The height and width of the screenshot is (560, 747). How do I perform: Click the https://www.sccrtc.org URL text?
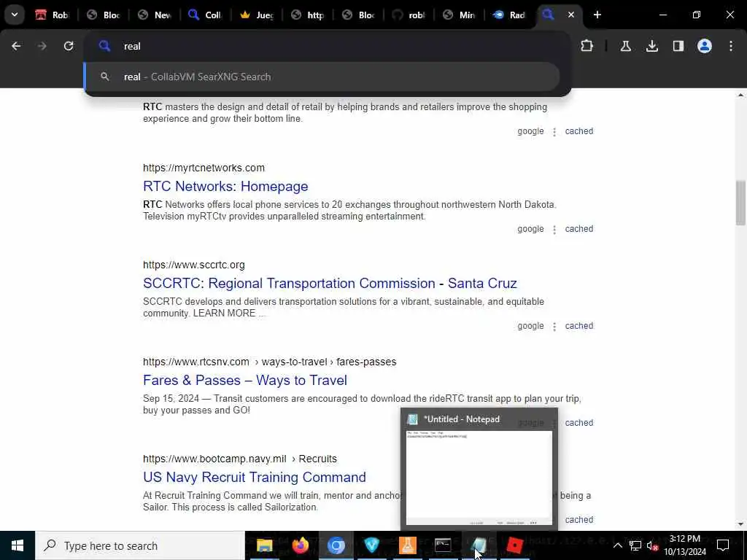[x=194, y=265]
